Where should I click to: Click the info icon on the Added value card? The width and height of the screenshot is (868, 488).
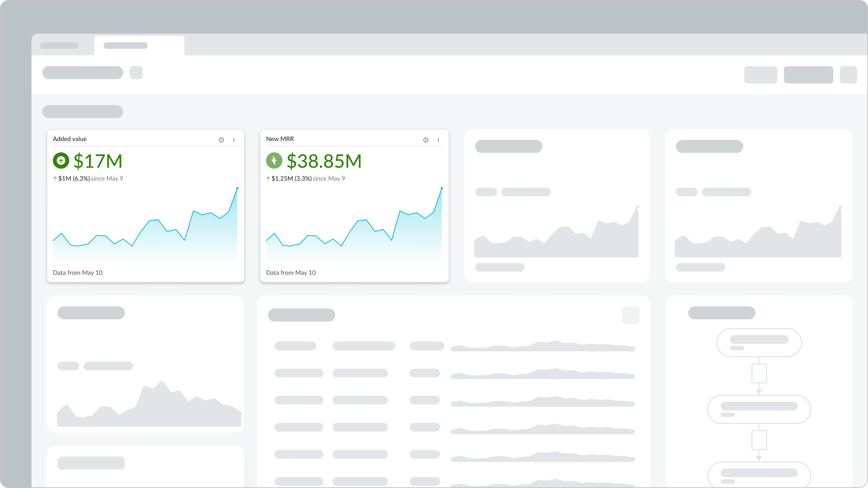point(222,140)
